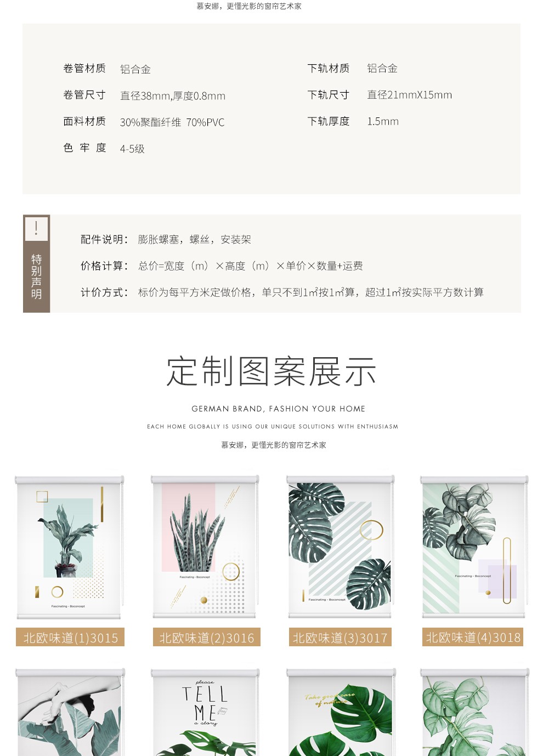Click the exclamation mark notice icon
Image resolution: width=543 pixels, height=756 pixels.
[x=37, y=228]
